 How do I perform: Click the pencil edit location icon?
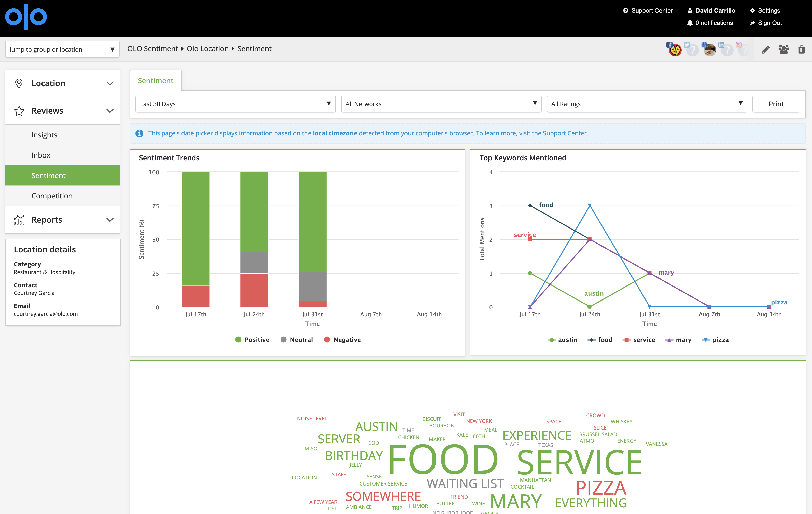pos(765,50)
